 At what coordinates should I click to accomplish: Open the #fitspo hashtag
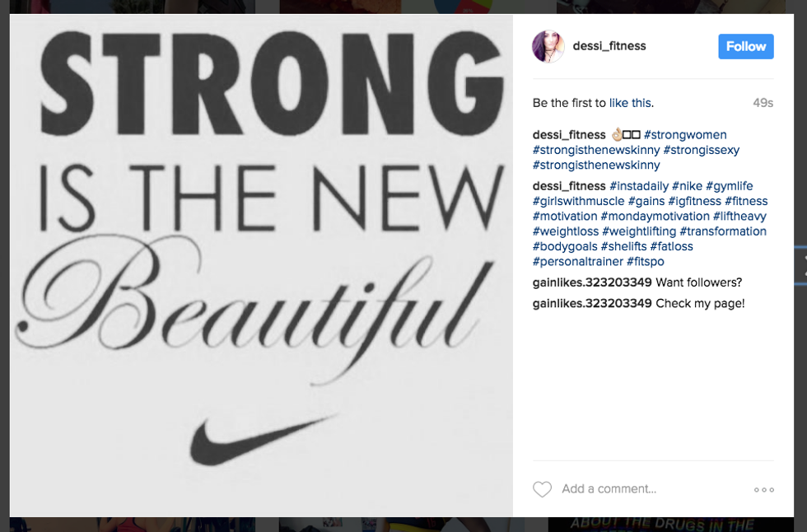pos(645,262)
